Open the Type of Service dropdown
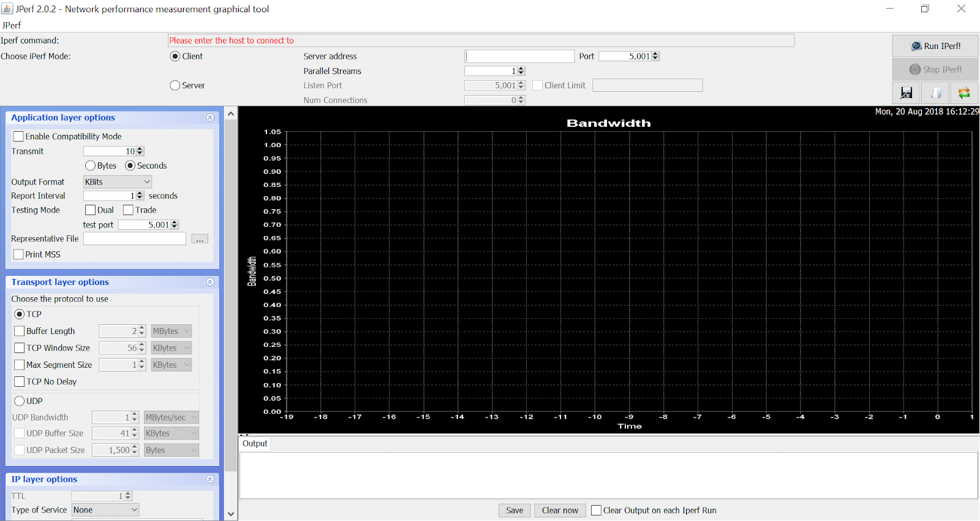Screen dimensions: 980x521 pos(105,510)
